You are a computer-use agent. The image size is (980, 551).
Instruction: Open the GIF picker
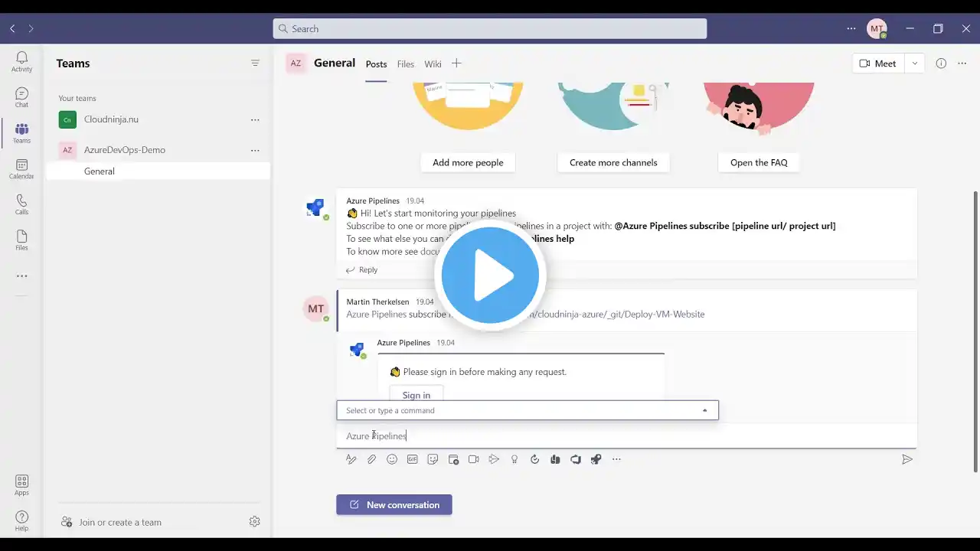[413, 459]
